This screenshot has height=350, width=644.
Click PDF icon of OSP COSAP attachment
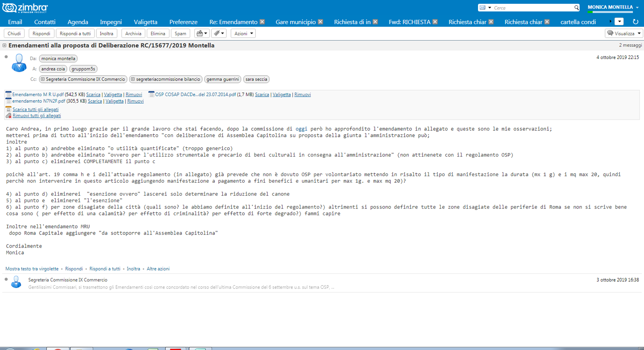click(151, 94)
